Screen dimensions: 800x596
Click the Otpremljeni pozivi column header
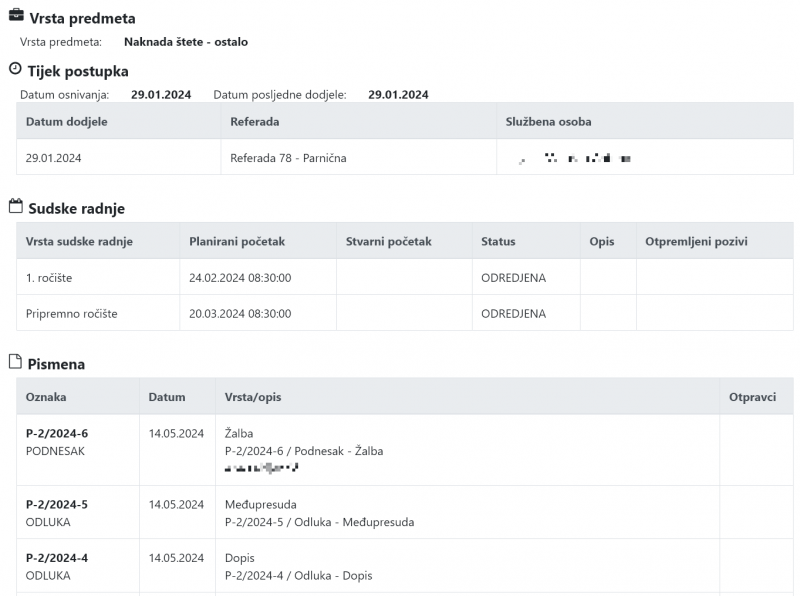click(696, 242)
